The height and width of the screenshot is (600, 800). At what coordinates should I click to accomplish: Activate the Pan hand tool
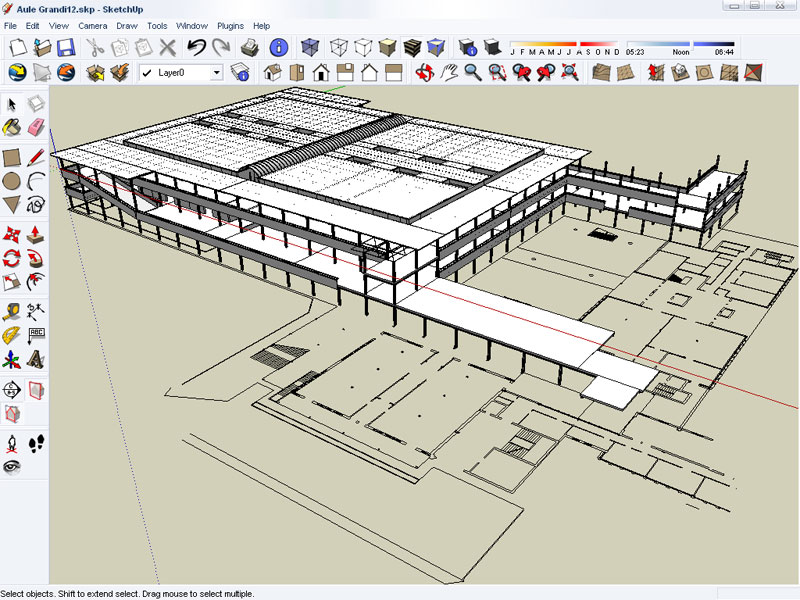(x=449, y=72)
